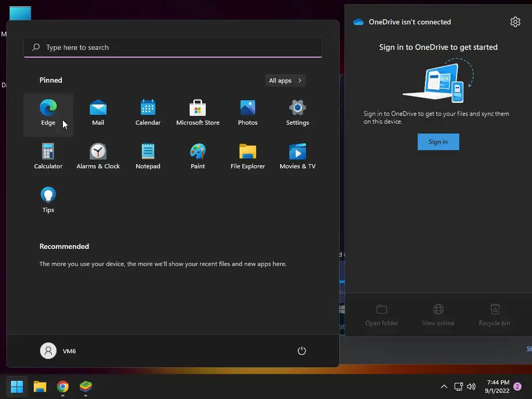The height and width of the screenshot is (399, 532).
Task: Open the VM6 user account menu
Action: 58,351
